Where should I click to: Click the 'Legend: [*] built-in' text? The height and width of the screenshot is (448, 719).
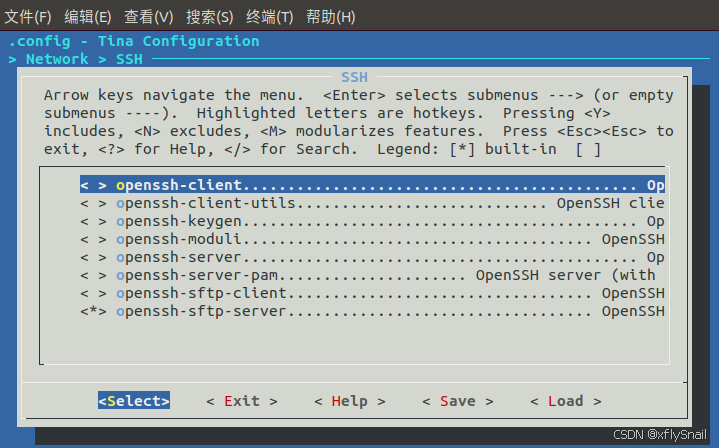(x=467, y=149)
